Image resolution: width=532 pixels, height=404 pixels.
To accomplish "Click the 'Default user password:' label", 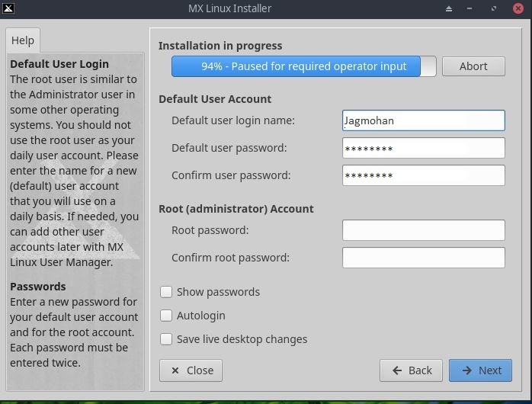I will (229, 148).
